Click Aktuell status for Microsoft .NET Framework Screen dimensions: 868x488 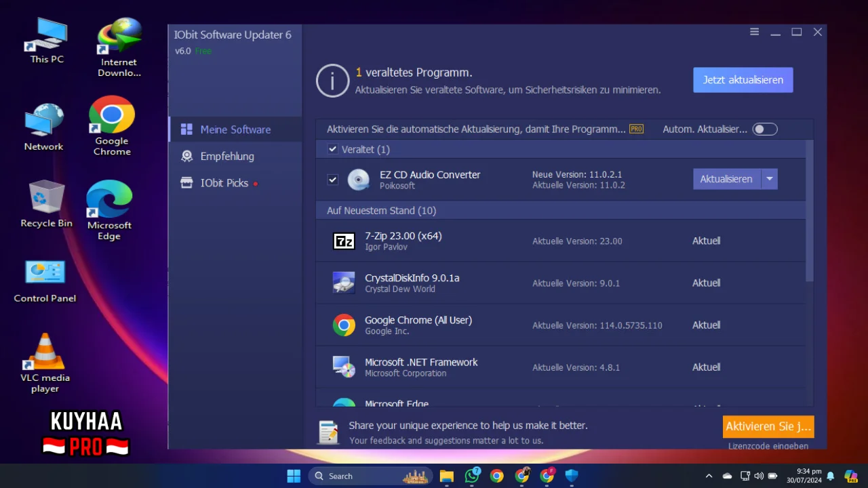pos(706,367)
